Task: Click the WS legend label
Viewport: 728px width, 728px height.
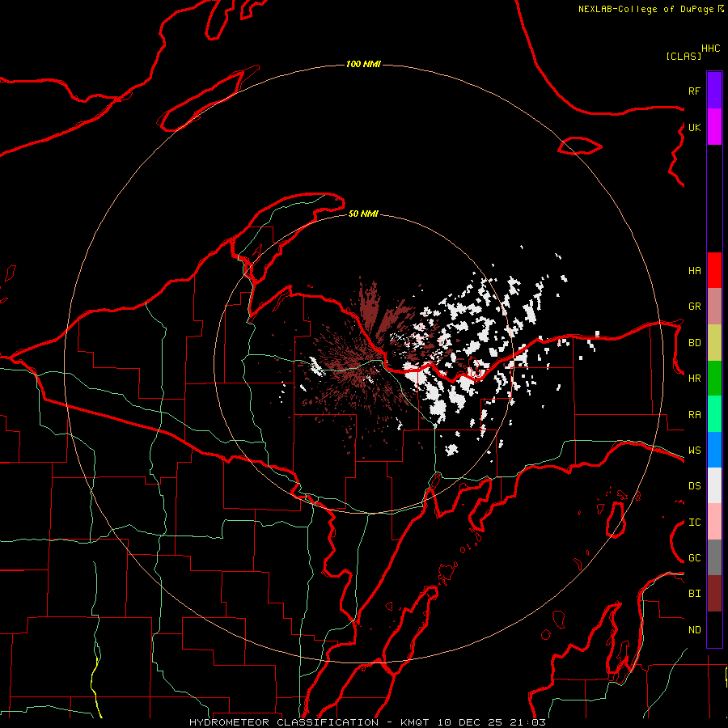Action: 694,450
